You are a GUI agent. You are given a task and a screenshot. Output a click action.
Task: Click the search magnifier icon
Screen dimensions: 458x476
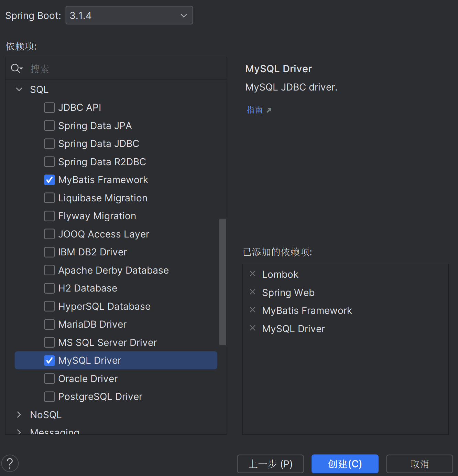[17, 68]
